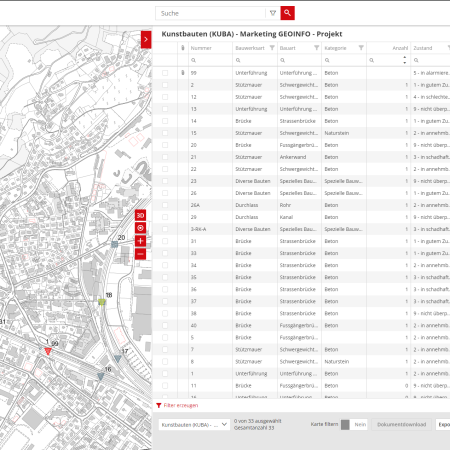Open the search filter funnel icon
450x450 pixels.
pos(273,13)
